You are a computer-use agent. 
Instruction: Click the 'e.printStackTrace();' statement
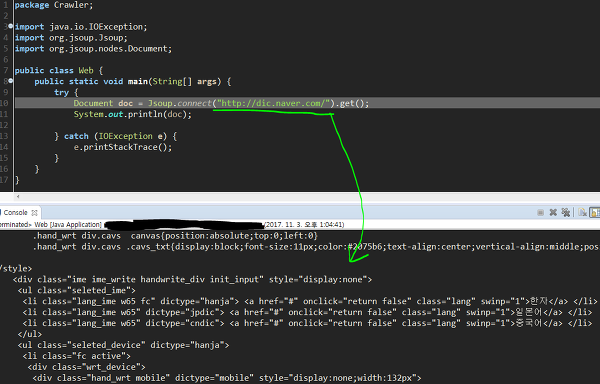[123, 147]
